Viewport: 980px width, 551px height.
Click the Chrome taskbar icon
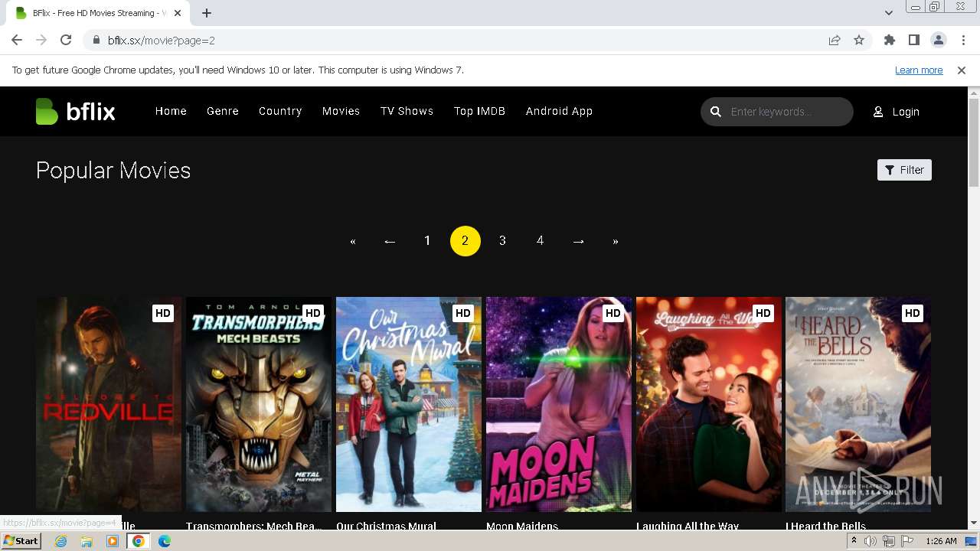tap(139, 541)
